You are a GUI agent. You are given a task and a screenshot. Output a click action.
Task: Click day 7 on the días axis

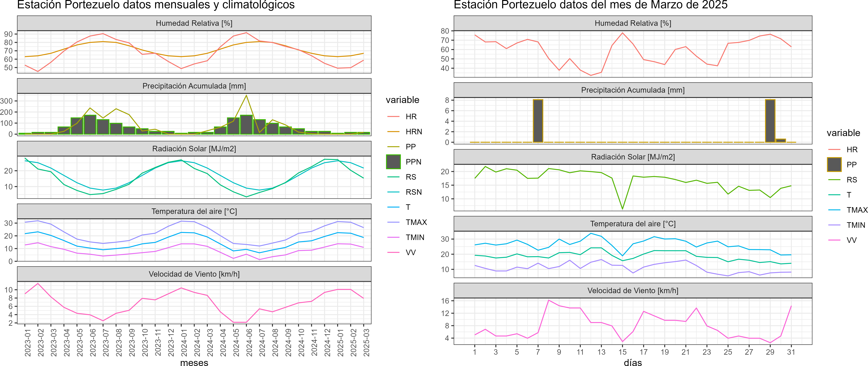[538, 352]
